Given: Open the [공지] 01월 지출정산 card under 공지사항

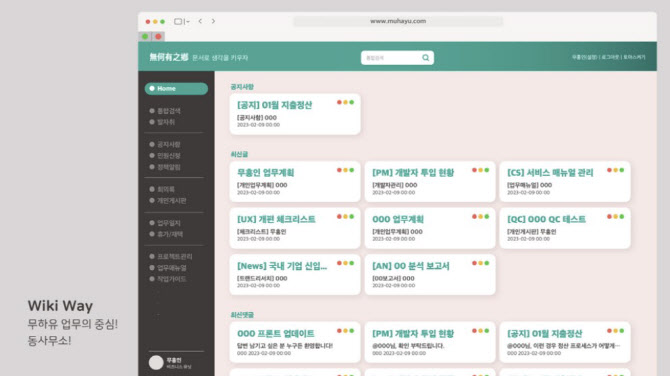Looking at the screenshot, I should (x=295, y=114).
